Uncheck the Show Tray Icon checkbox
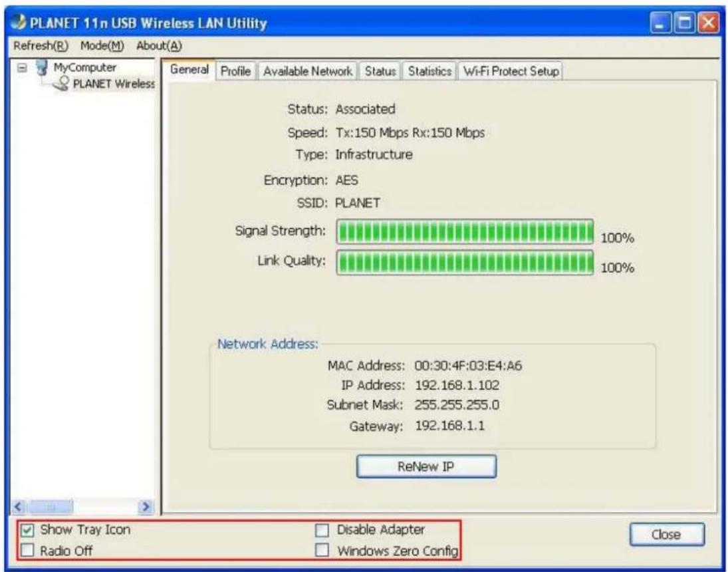 (27, 529)
